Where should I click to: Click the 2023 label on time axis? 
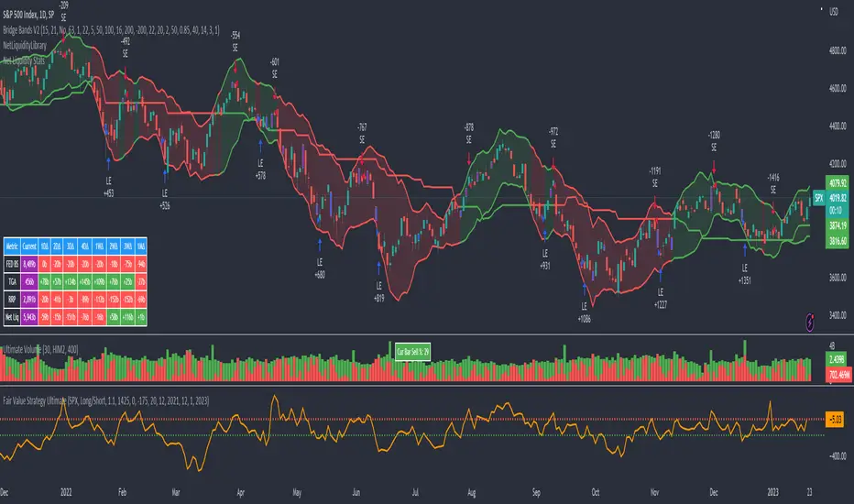coord(772,492)
